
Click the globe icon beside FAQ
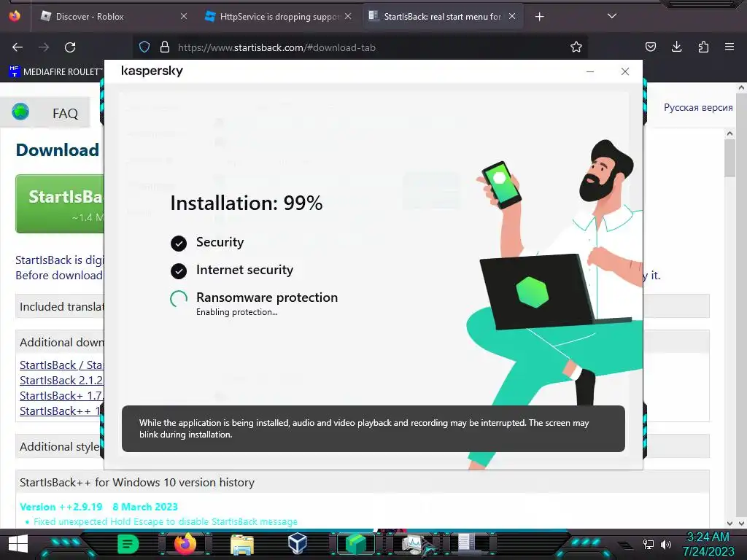click(x=20, y=112)
